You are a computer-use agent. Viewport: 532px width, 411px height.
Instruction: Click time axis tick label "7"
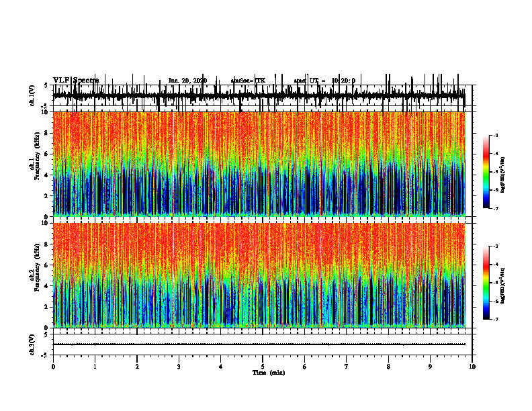pos(347,367)
